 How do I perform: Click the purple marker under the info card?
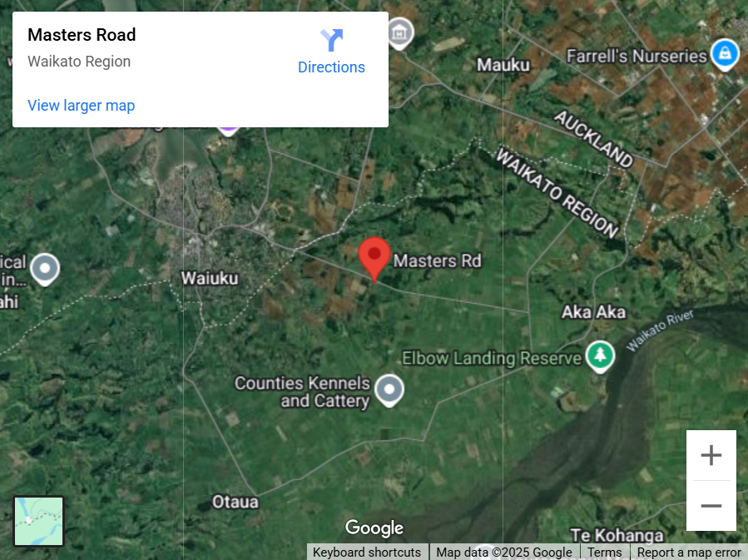pyautogui.click(x=228, y=131)
